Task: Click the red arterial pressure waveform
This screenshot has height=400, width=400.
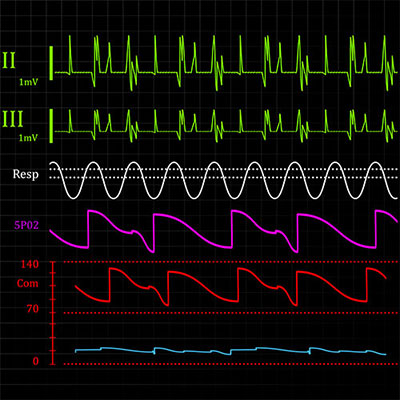Action: [231, 287]
